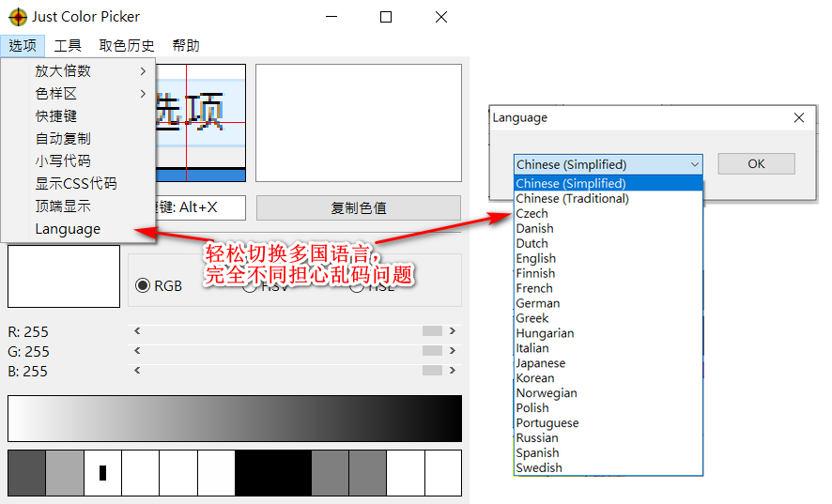Select 显示CSS代码 menu entry
The width and height of the screenshot is (832, 504).
click(79, 184)
